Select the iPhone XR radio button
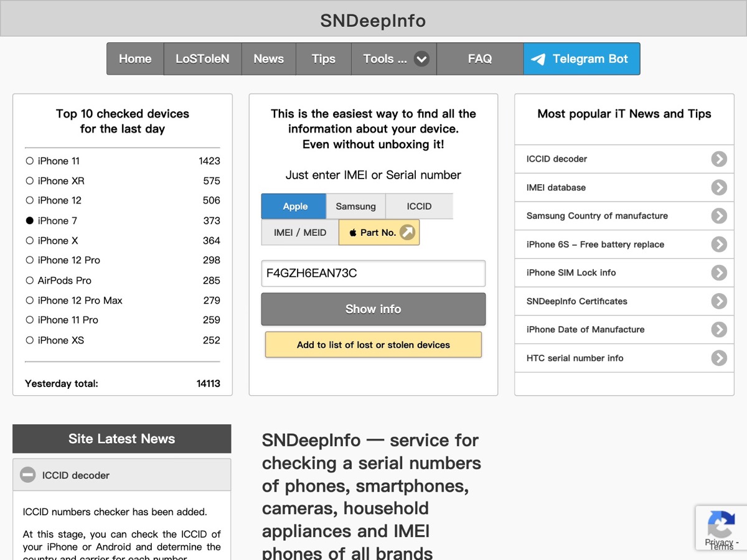Image resolution: width=747 pixels, height=560 pixels. (x=29, y=181)
